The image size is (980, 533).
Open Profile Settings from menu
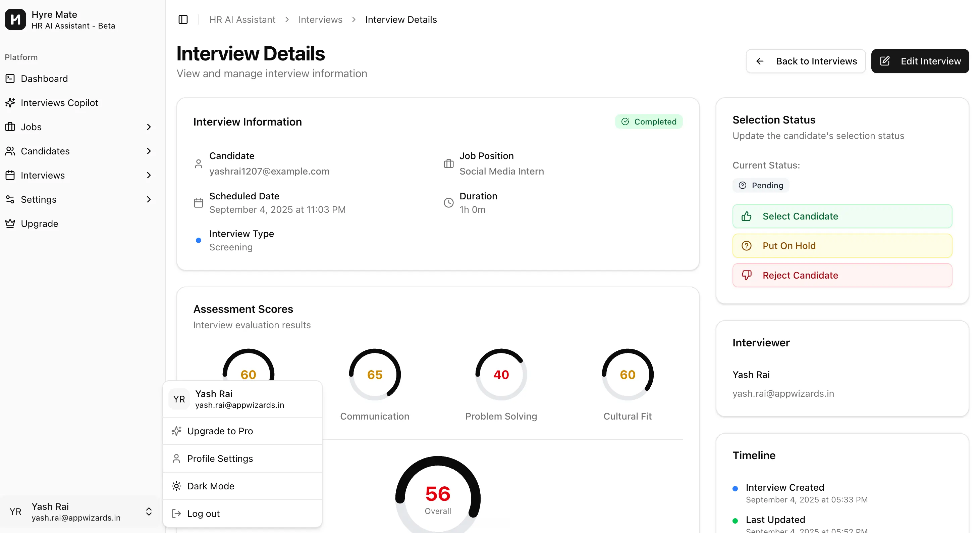242,458
